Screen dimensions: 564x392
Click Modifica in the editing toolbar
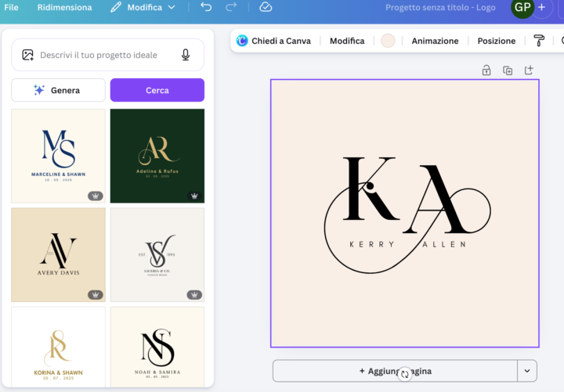(347, 41)
